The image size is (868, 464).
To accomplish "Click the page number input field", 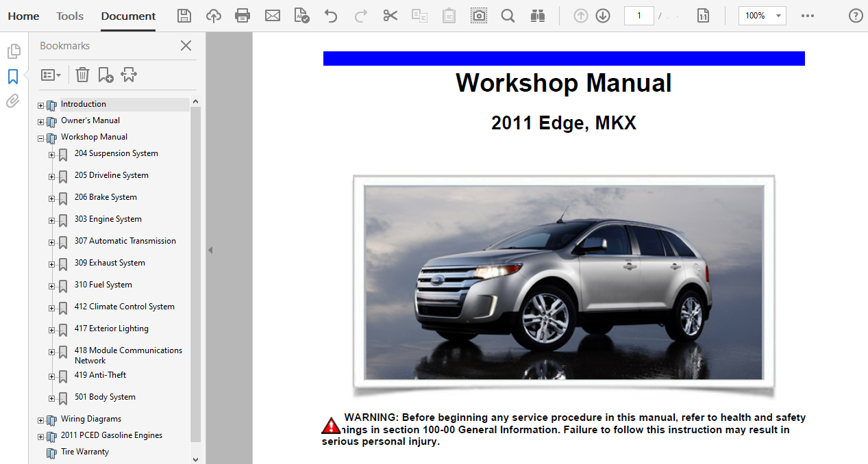I will (x=638, y=16).
